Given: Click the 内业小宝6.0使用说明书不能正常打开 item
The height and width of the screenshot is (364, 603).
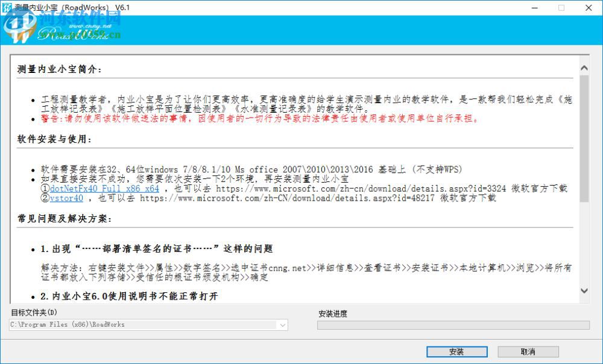Looking at the screenshot, I should click(x=129, y=297).
